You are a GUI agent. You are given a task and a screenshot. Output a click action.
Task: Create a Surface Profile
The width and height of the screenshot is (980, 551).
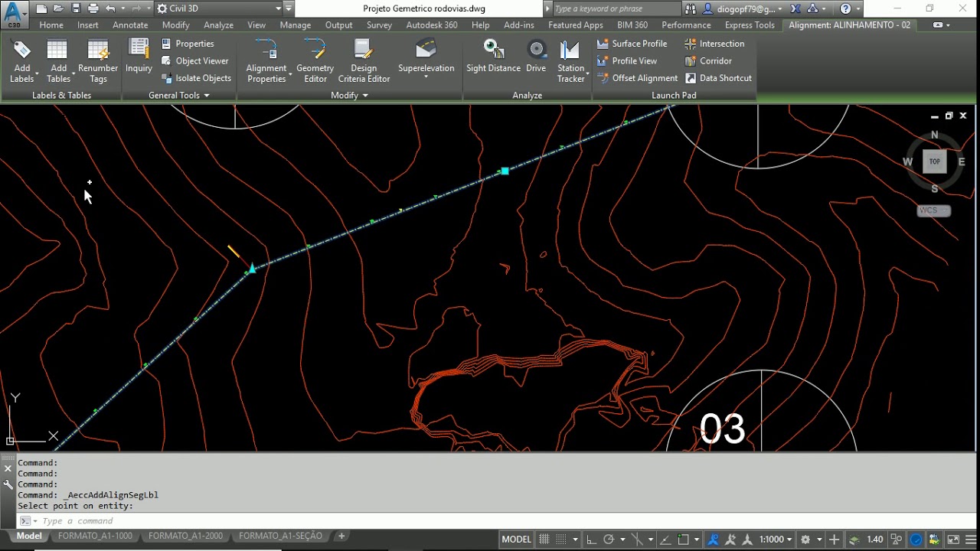click(632, 44)
